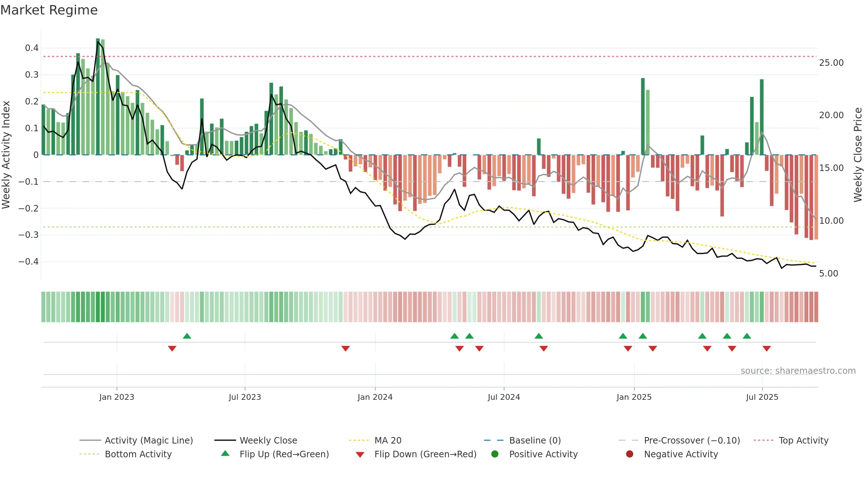
Task: Toggle the Pre-Crossover (−0.10) legend entry
Action: (x=680, y=440)
